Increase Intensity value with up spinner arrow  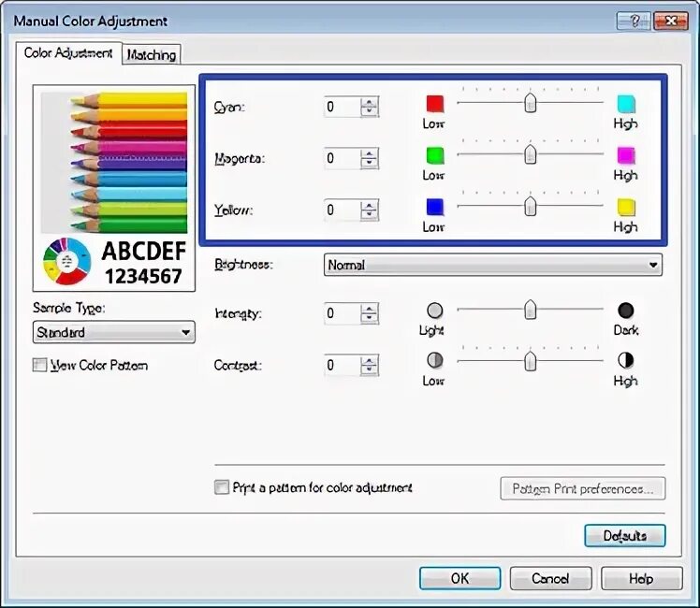pyautogui.click(x=370, y=309)
